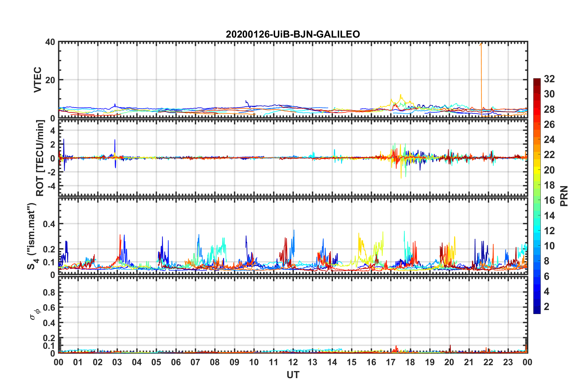This screenshot has width=586, height=392.
Task: Click the dark blue bottom of the colorbar
Action: click(537, 310)
